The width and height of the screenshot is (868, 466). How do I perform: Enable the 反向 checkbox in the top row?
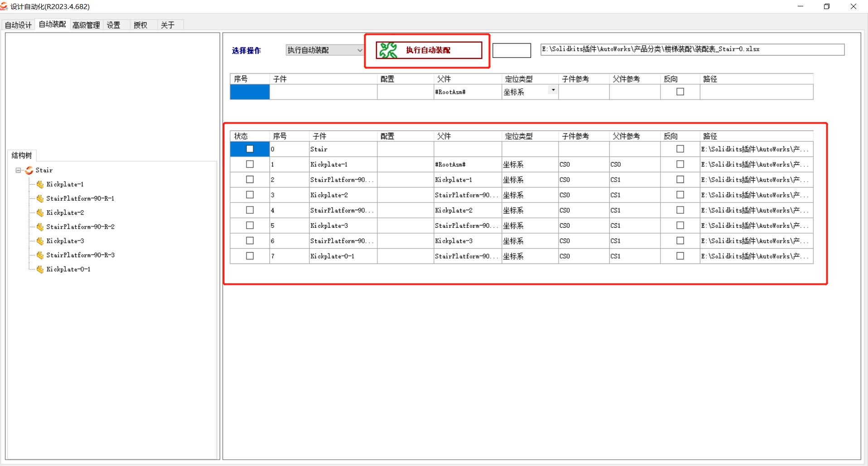click(x=680, y=91)
